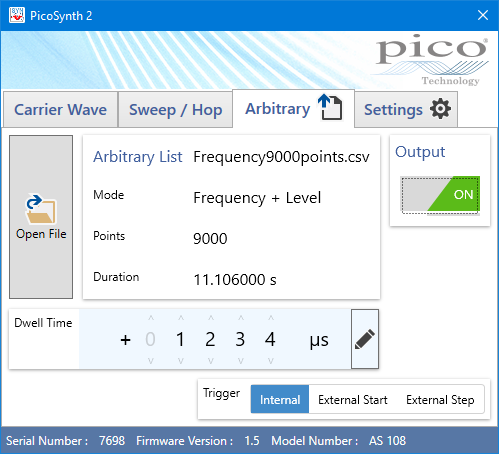The image size is (499, 454).
Task: Increase the dwell time digit 3
Action: coord(241,318)
